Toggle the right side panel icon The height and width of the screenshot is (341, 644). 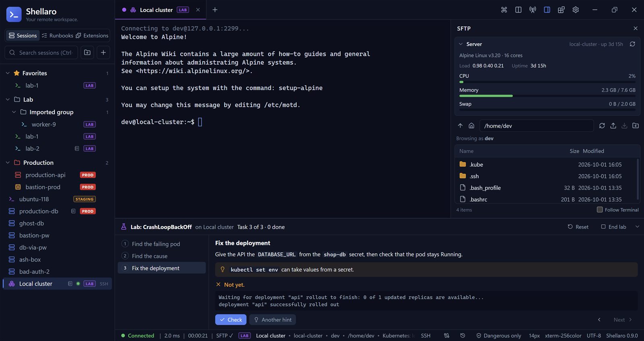(x=547, y=10)
